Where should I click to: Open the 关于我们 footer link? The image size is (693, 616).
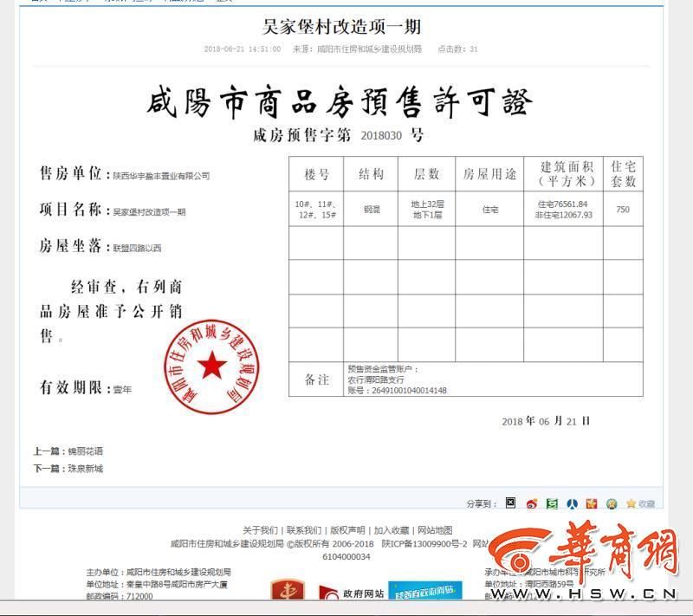click(260, 530)
